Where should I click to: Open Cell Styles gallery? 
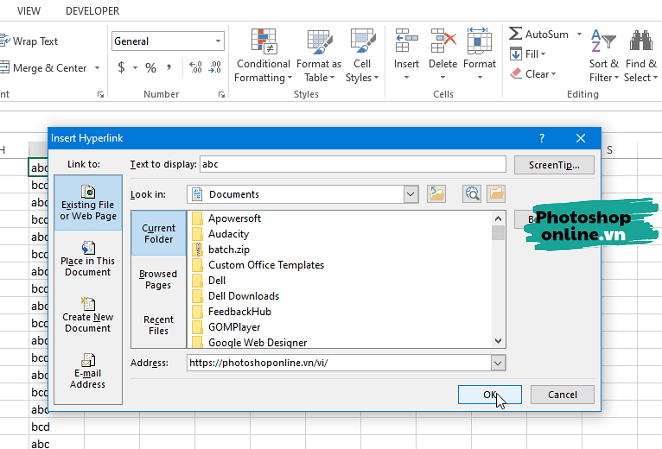(x=362, y=55)
